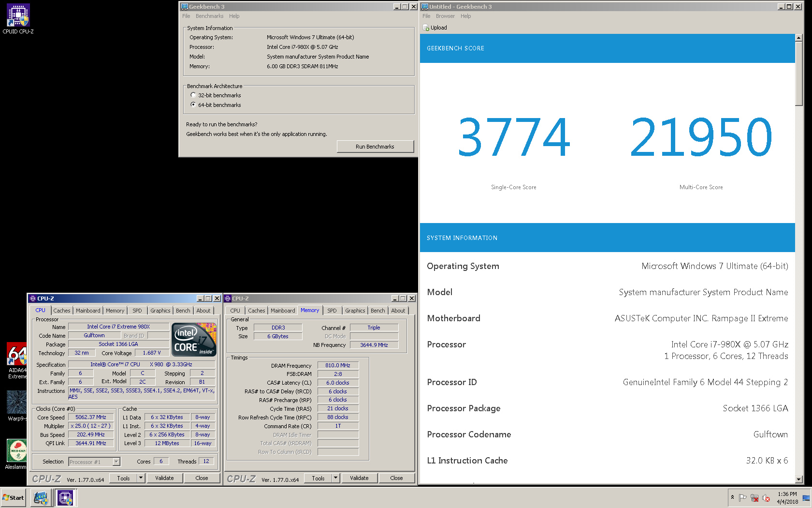The height and width of the screenshot is (508, 812).
Task: Switch to About tab in right CPU-Z
Action: (398, 311)
